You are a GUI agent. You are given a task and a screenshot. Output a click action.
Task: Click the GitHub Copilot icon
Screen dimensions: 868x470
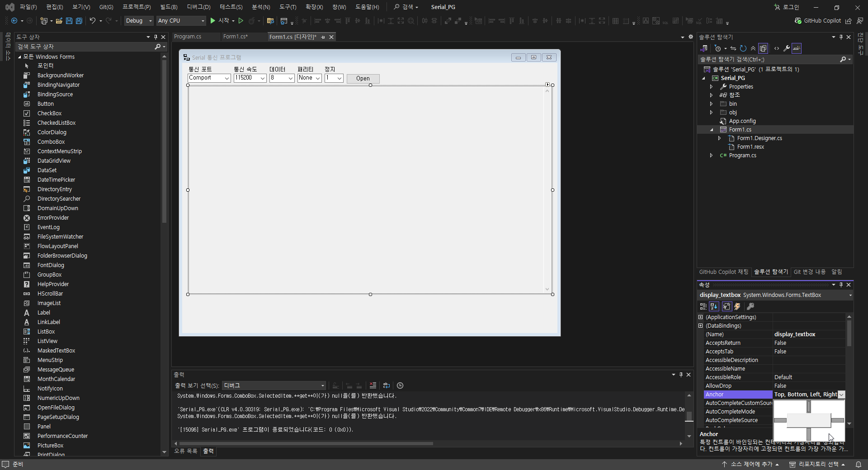coord(798,21)
